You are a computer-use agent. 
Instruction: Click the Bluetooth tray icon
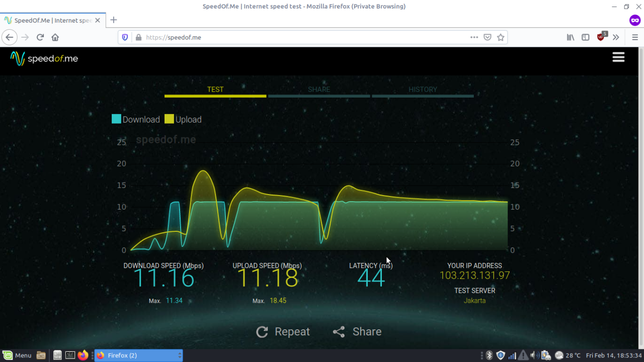(x=489, y=355)
